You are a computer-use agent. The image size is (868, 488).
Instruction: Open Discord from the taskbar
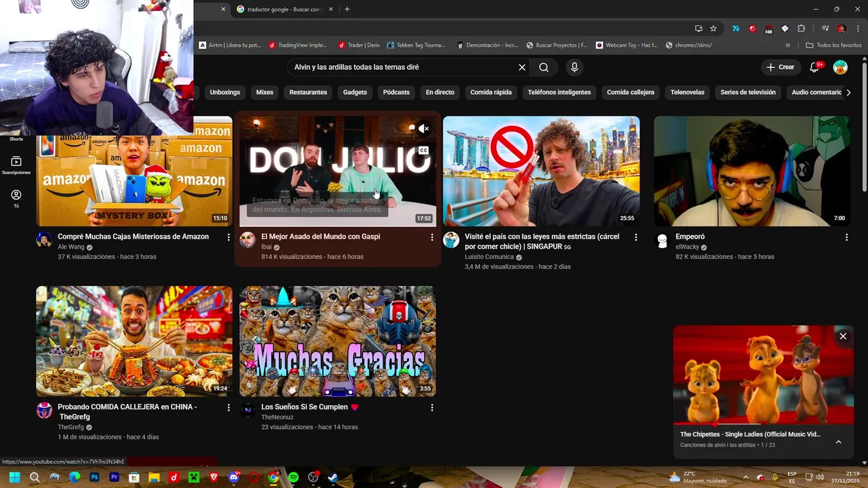coord(234,477)
